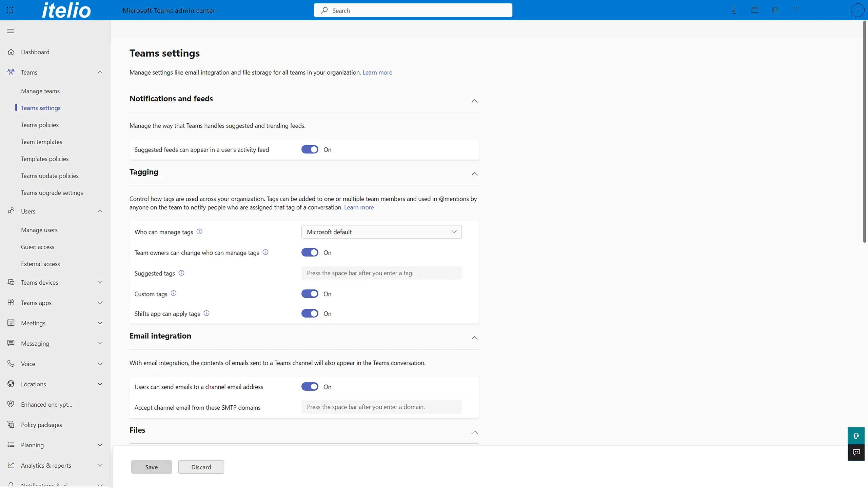
Task: Click the Analytics & reports chart icon
Action: click(11, 465)
